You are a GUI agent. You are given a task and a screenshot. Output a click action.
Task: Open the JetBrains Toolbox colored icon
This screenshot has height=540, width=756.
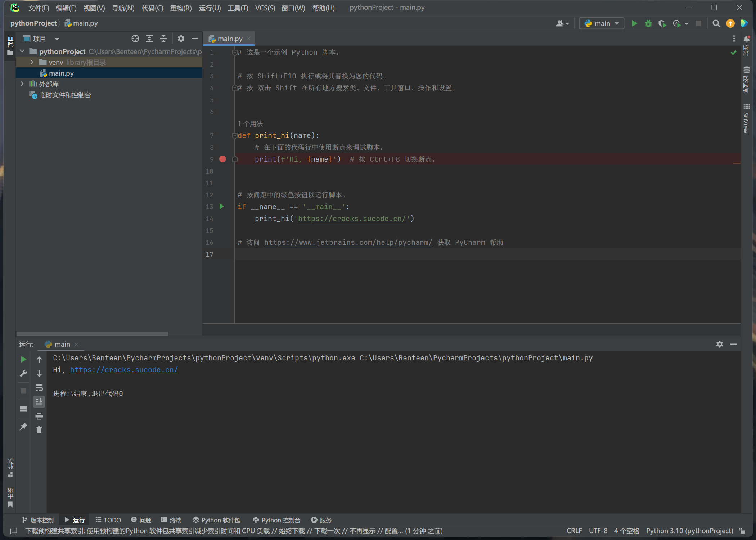click(744, 23)
